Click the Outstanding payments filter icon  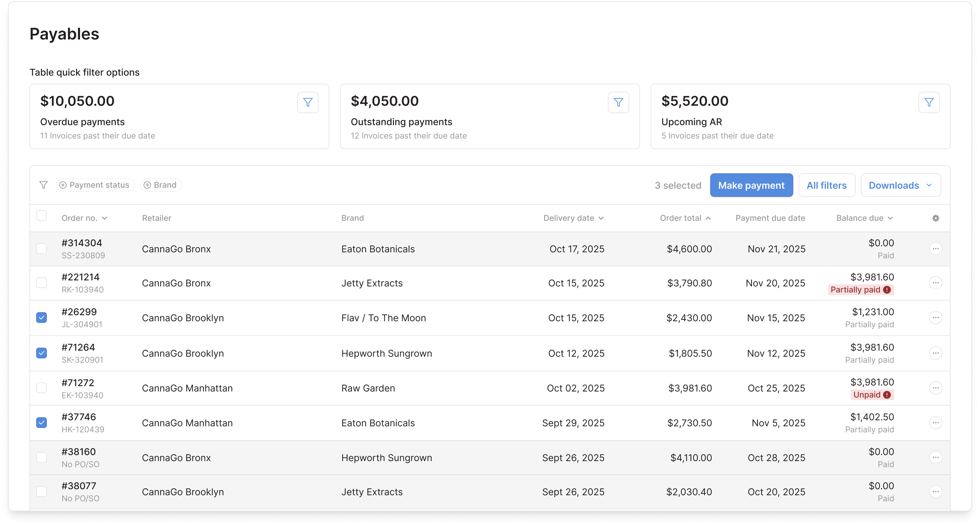click(x=618, y=102)
